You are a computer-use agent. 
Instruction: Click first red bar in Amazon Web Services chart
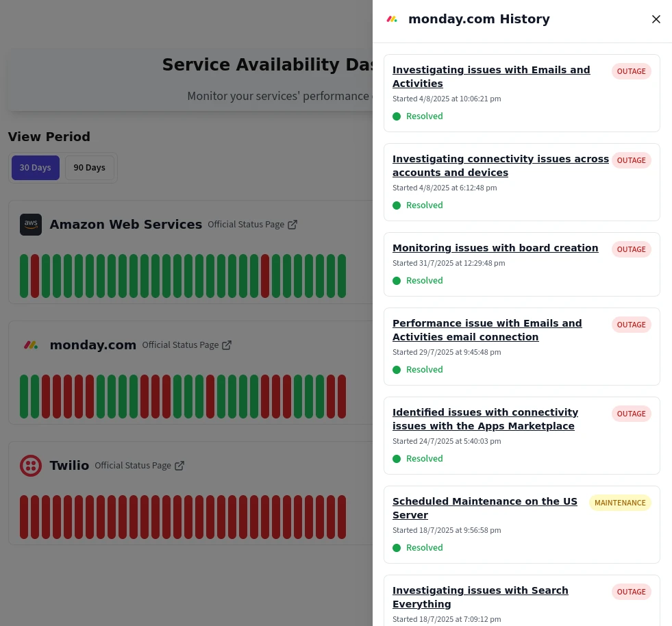[x=35, y=276]
